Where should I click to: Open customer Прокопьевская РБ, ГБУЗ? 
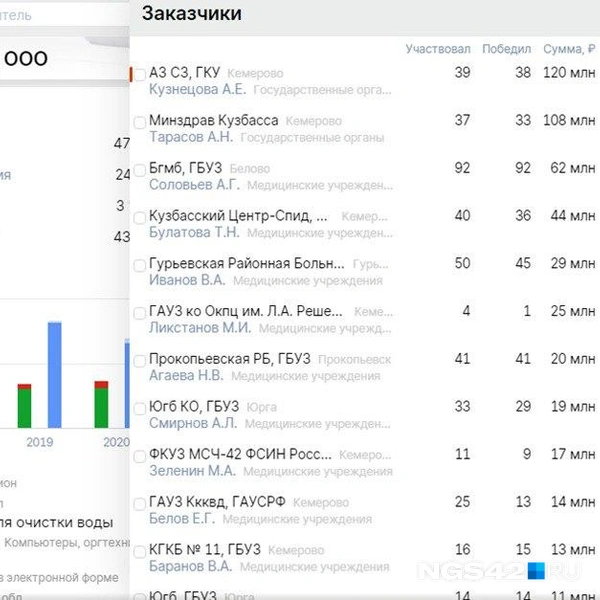point(230,359)
